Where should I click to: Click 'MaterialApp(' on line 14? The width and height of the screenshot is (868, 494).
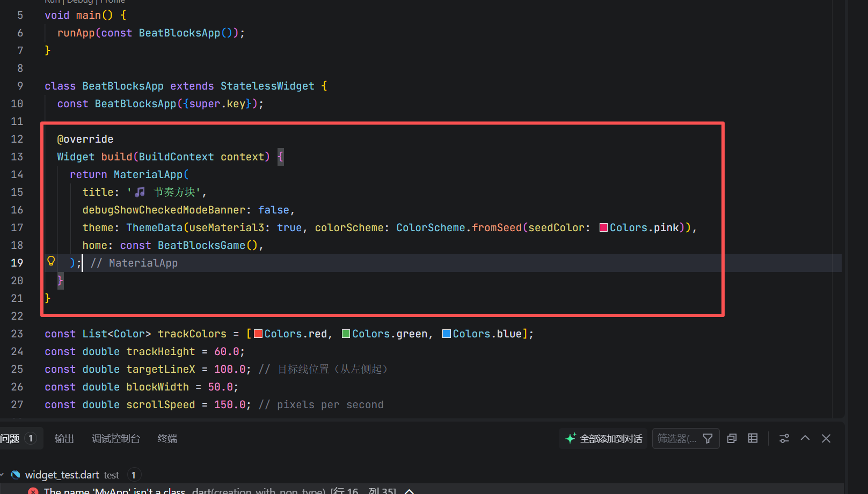(151, 174)
